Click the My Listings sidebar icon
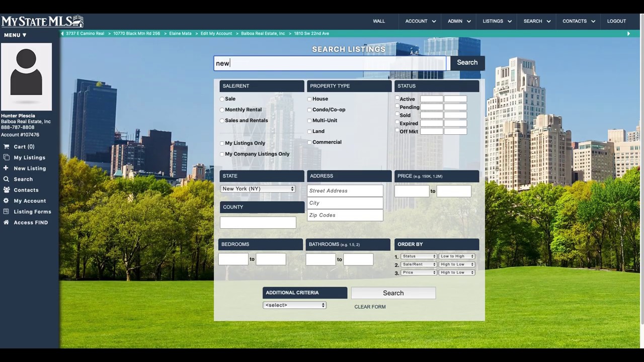The width and height of the screenshot is (644, 362). (7, 157)
